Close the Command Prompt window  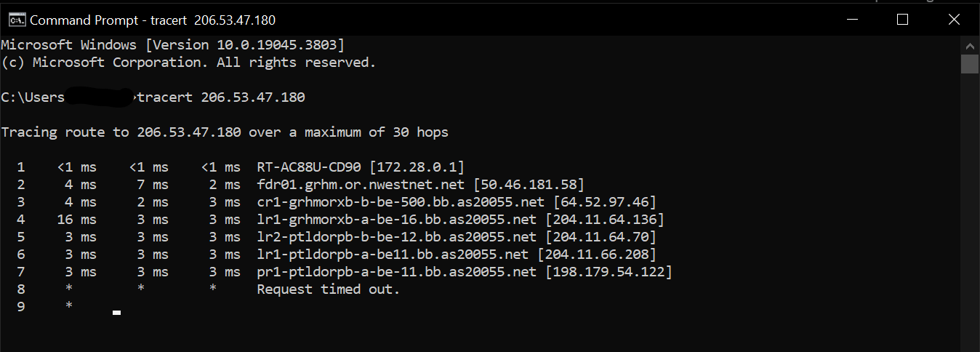pos(953,20)
